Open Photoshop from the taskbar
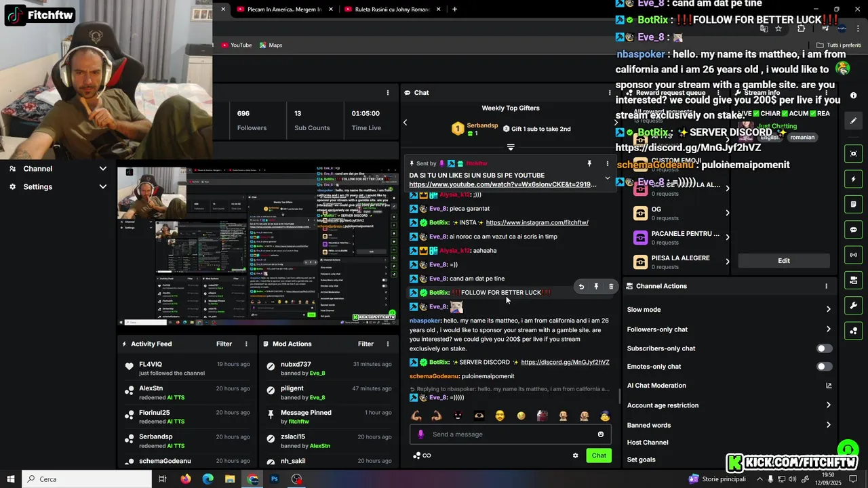Screen dimensions: 868x488 click(275, 479)
